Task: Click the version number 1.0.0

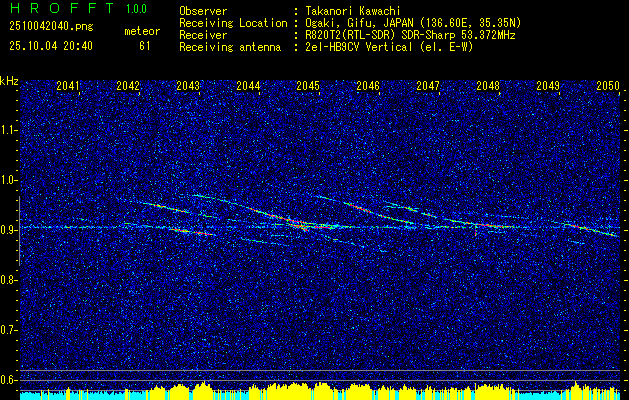Action: coord(136,9)
